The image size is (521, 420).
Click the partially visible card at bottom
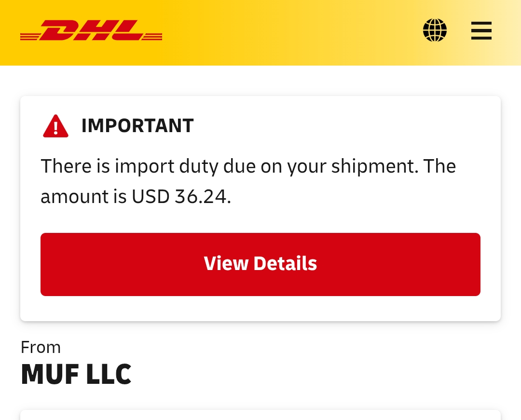tap(260, 415)
